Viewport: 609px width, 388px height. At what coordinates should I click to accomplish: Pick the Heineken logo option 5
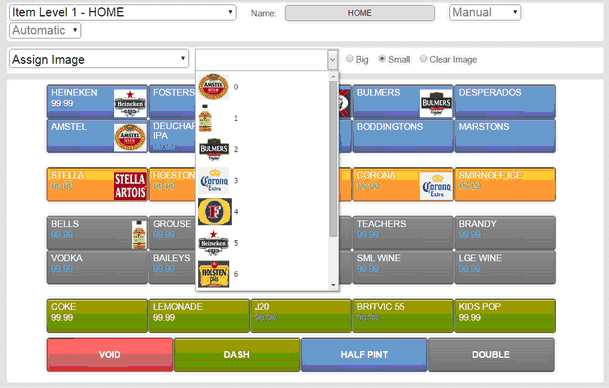click(213, 243)
